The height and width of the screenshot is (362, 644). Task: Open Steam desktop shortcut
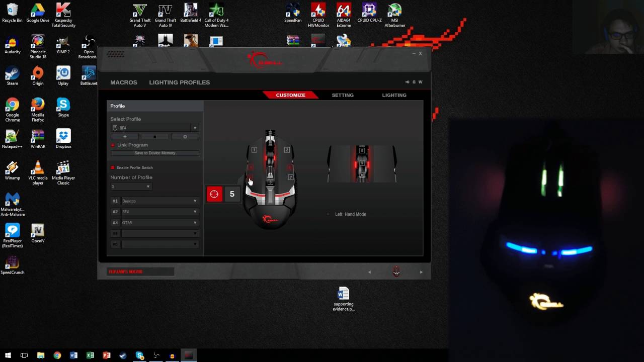click(x=13, y=76)
